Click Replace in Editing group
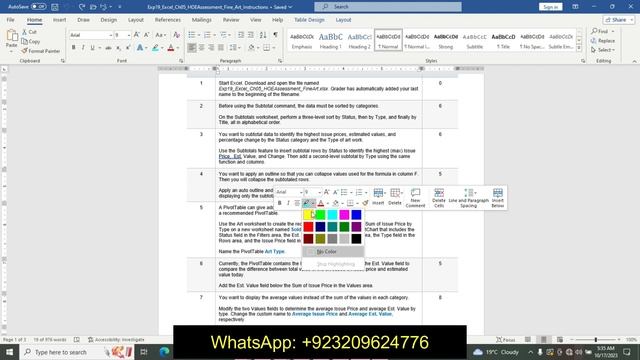This screenshot has width=640, height=360. pos(603,41)
